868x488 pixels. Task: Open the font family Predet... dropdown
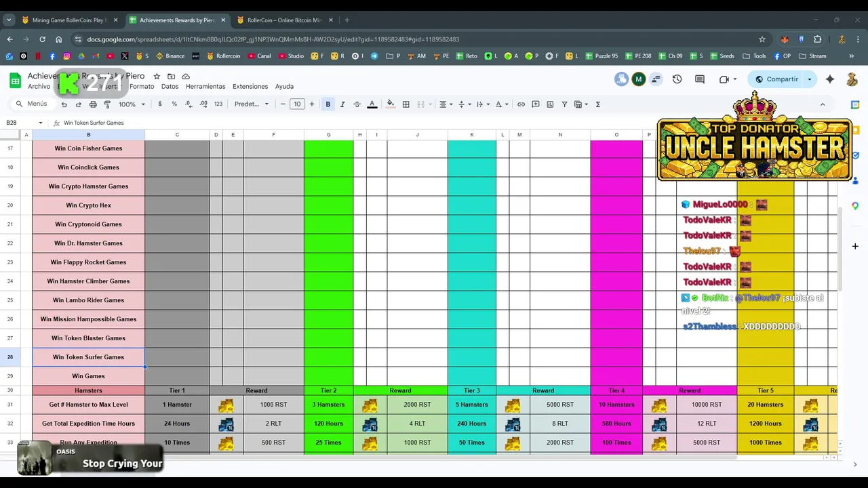click(252, 104)
